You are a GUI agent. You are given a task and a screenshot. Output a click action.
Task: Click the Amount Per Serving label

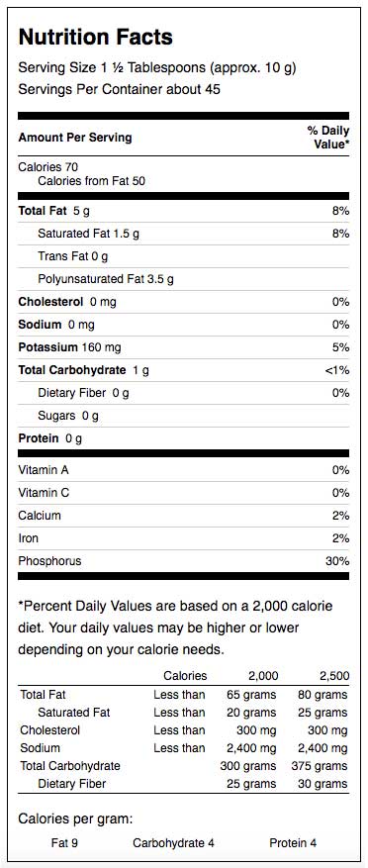tap(75, 138)
